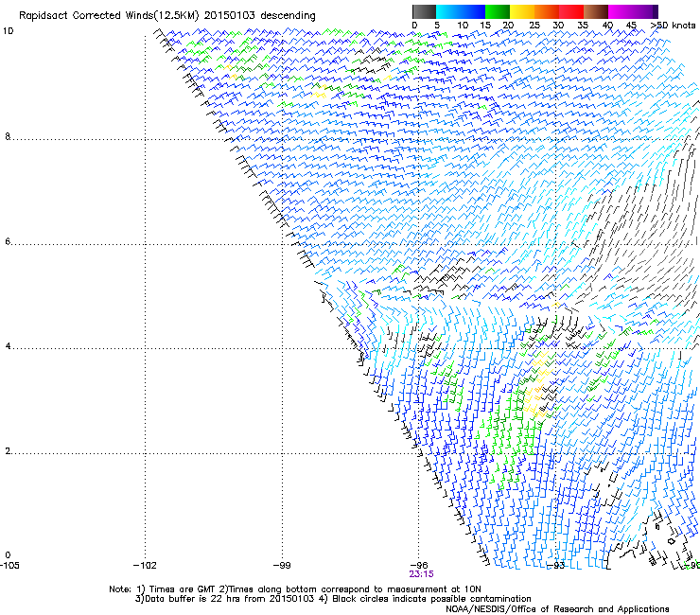The height and width of the screenshot is (615, 700).
Task: Click the '25' tick on the color legend
Action: (534, 26)
